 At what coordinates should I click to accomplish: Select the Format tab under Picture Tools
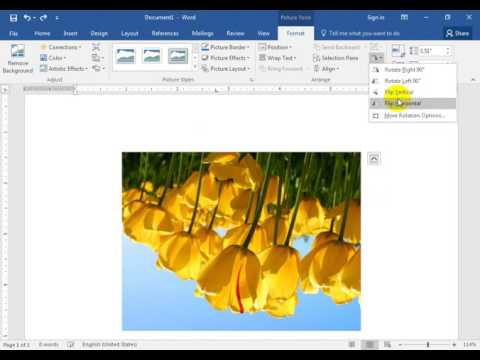pyautogui.click(x=295, y=33)
